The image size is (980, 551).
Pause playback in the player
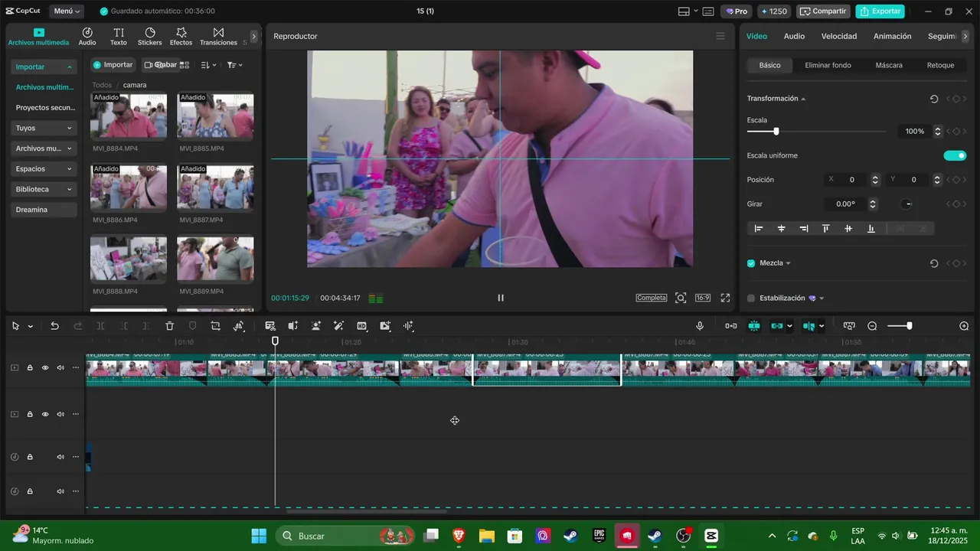[x=501, y=298]
